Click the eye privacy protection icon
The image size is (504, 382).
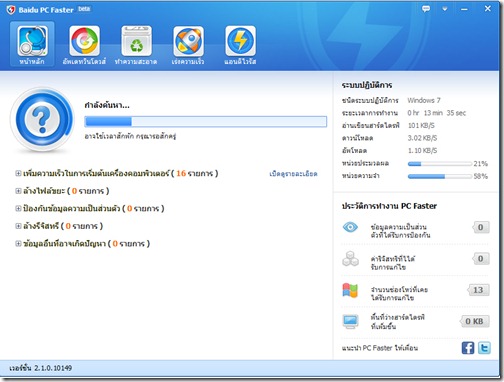pyautogui.click(x=350, y=227)
